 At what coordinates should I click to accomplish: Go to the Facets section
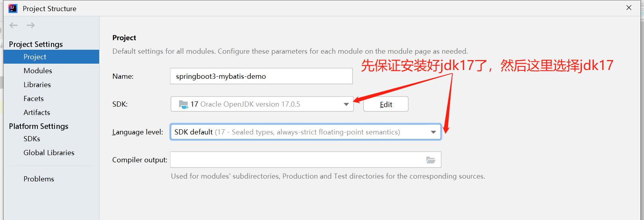pyautogui.click(x=33, y=98)
